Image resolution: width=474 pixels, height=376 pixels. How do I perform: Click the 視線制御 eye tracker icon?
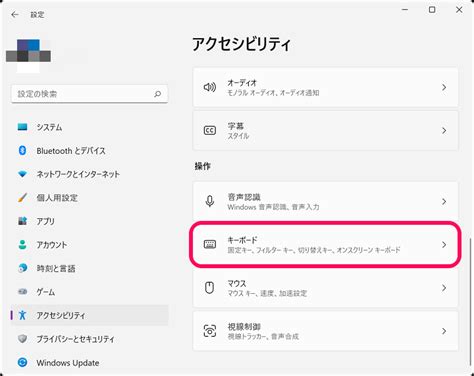coord(210,331)
